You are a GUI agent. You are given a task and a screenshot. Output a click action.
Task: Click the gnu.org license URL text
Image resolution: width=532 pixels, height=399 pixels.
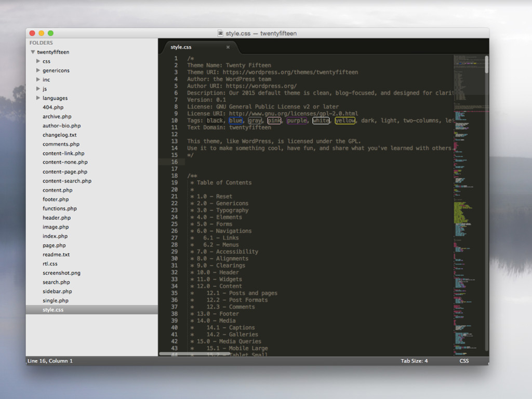pyautogui.click(x=294, y=114)
